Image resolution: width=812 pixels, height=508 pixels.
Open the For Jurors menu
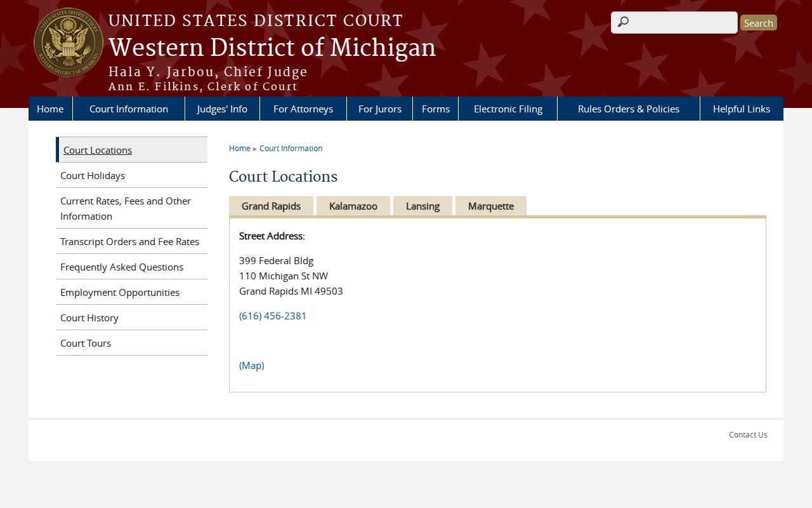pyautogui.click(x=380, y=109)
